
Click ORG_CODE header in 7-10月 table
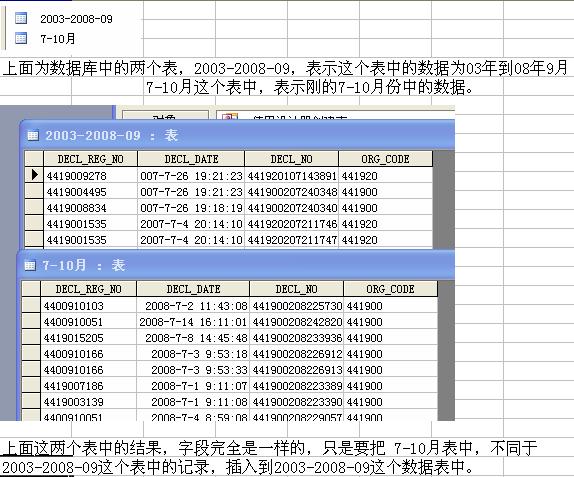(x=391, y=289)
